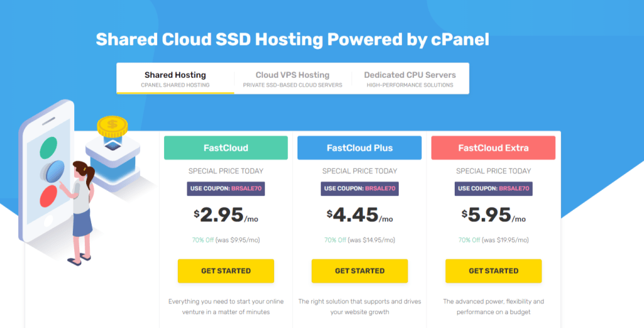Click 'The right solution that supports' description

tap(360, 307)
